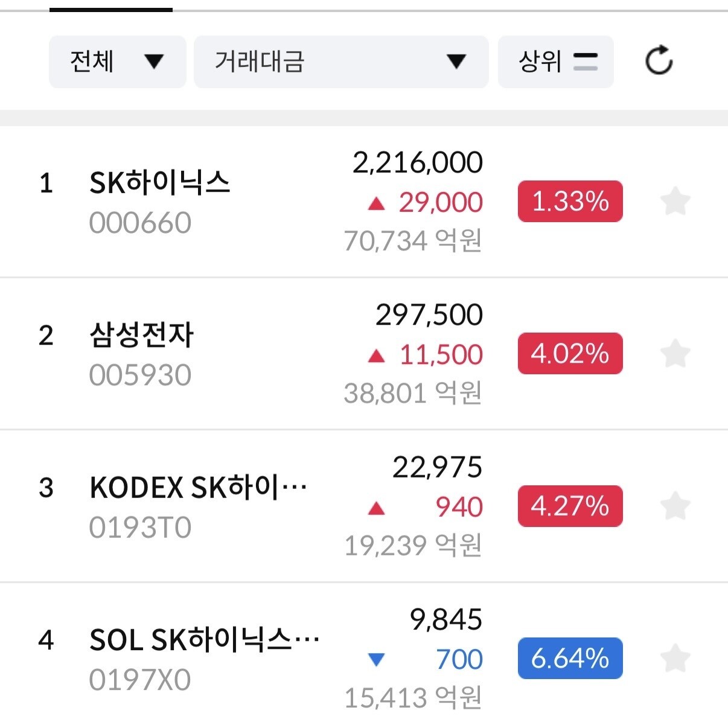Tap the blue 6.64% badge
Image resolution: width=728 pixels, height=728 pixels.
coord(570,658)
